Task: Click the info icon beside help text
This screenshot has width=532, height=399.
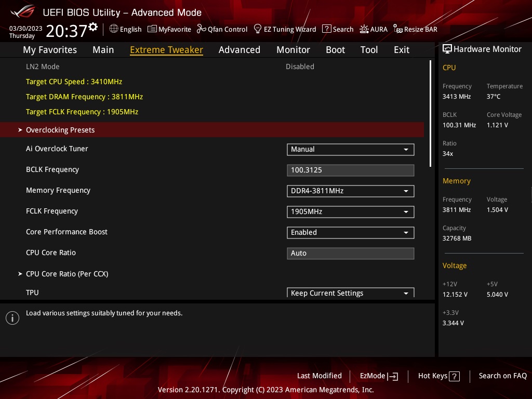Action: click(12, 318)
